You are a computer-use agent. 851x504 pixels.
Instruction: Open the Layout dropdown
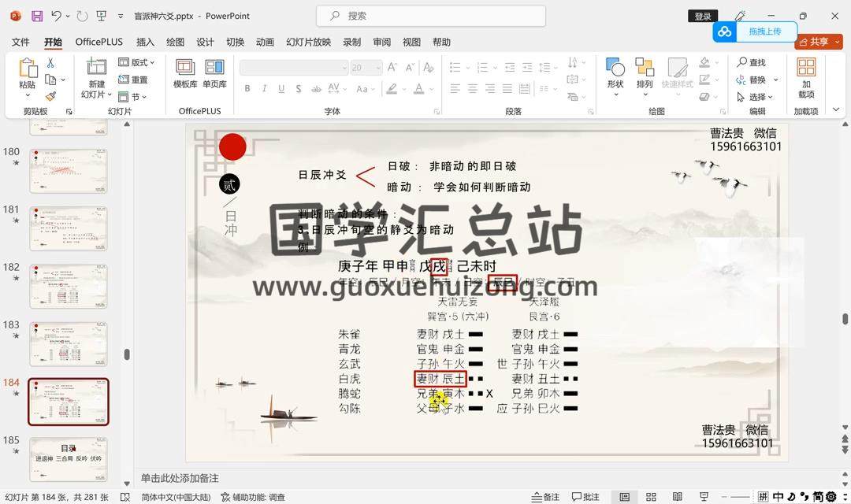(x=136, y=62)
